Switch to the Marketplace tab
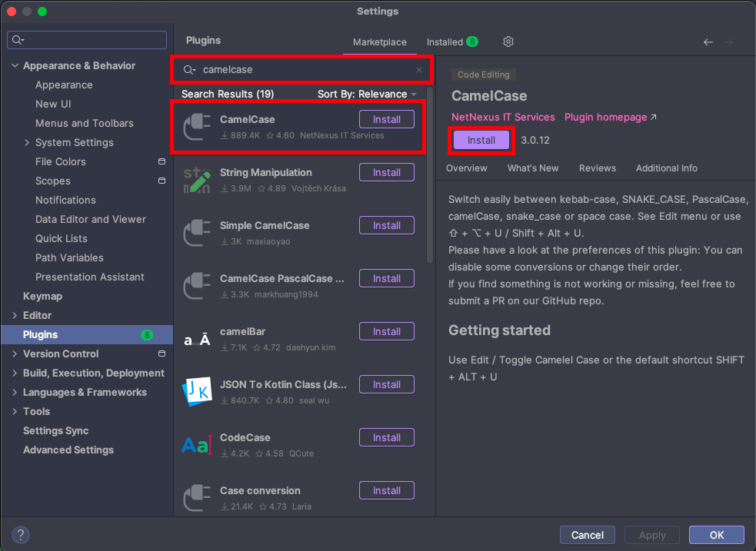 (379, 42)
